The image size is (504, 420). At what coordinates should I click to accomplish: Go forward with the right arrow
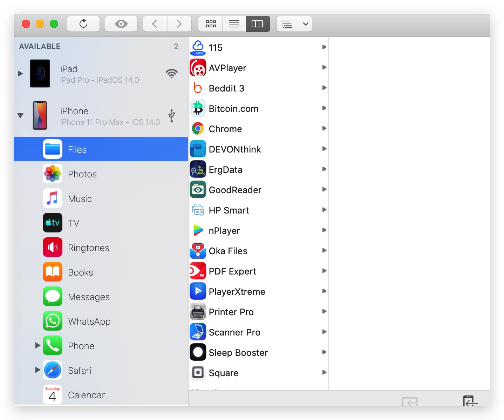pyautogui.click(x=179, y=24)
